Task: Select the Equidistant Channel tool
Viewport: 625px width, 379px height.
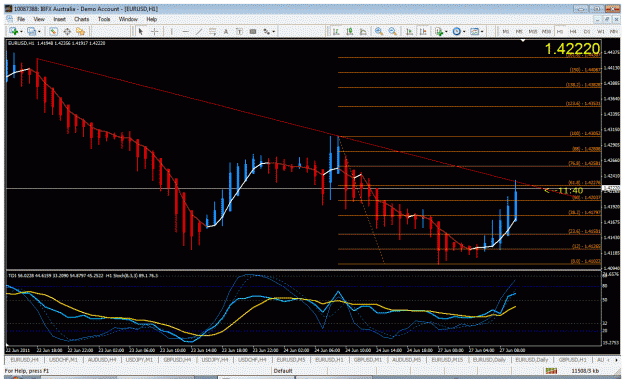Action: pyautogui.click(x=212, y=31)
